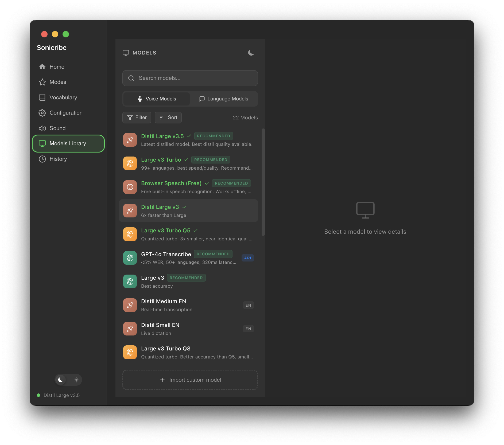The height and width of the screenshot is (445, 504).
Task: Click the RECOMMENDED badge on Large v3
Action: click(x=186, y=278)
